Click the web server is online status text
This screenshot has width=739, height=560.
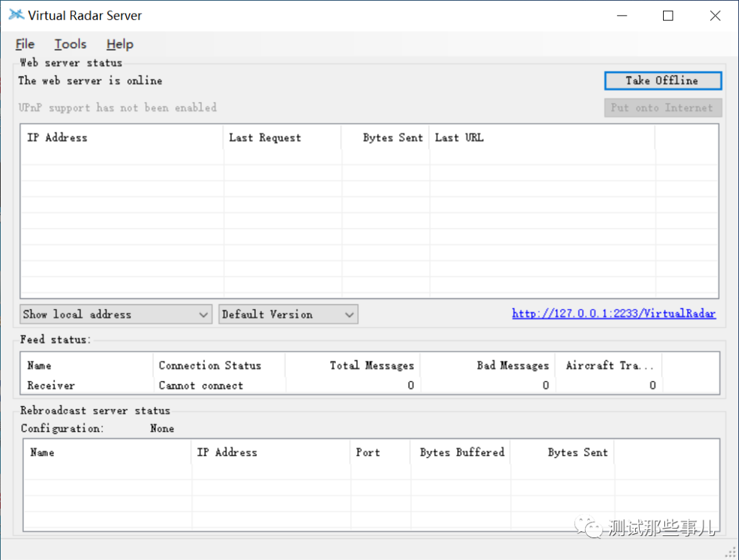pos(90,81)
